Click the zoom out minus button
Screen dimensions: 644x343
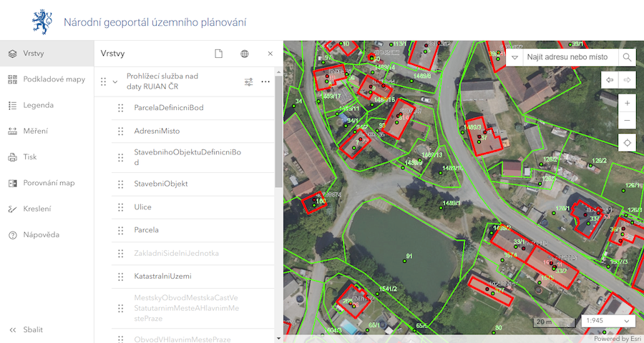[x=627, y=121]
